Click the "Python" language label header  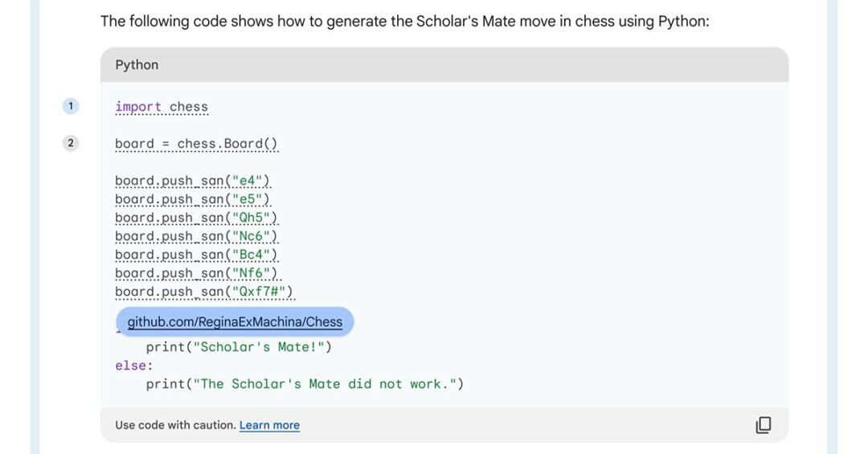(x=137, y=65)
